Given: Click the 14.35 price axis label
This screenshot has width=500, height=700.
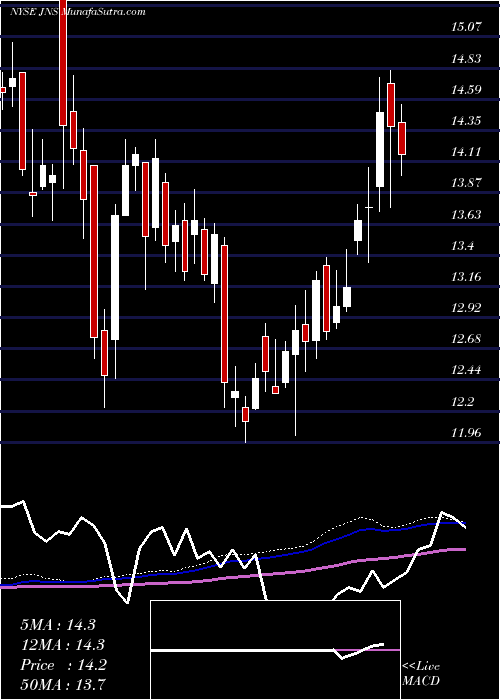Looking at the screenshot, I should (467, 121).
